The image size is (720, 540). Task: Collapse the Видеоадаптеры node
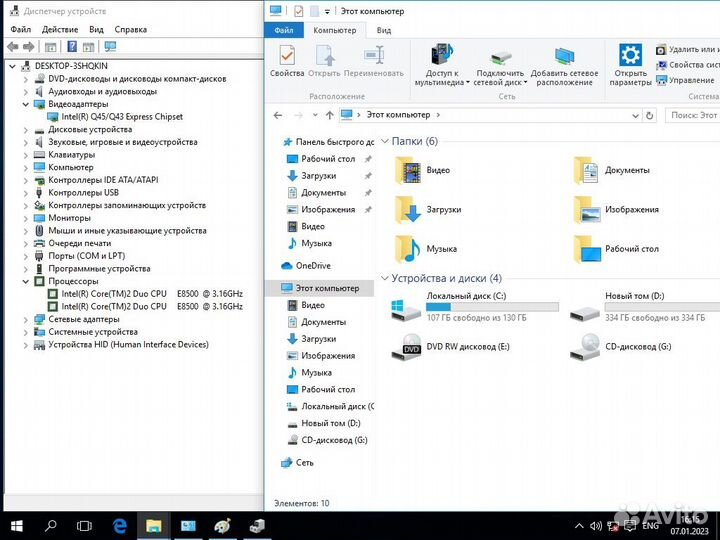point(26,104)
